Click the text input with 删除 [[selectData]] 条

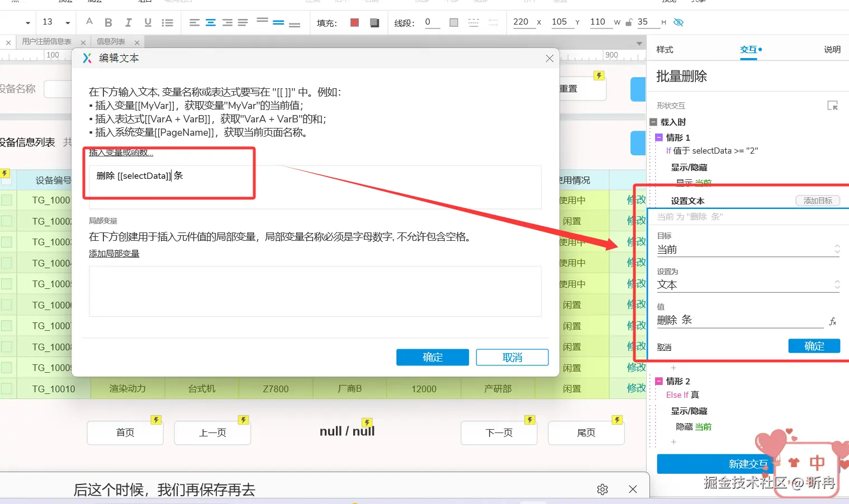click(x=315, y=187)
